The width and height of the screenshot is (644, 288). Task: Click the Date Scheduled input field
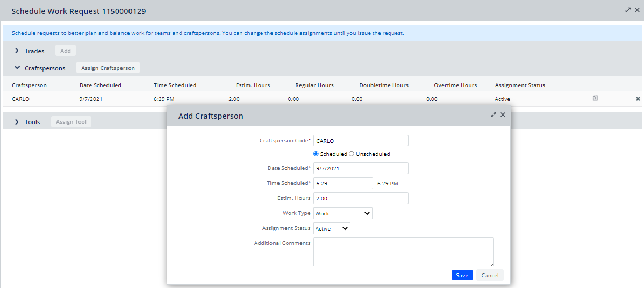(361, 168)
